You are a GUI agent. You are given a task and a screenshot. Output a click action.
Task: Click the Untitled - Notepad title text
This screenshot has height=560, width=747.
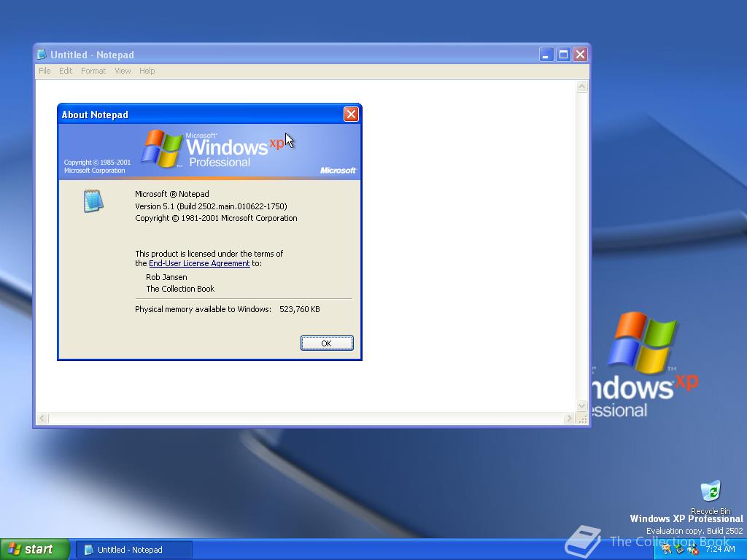pos(92,55)
